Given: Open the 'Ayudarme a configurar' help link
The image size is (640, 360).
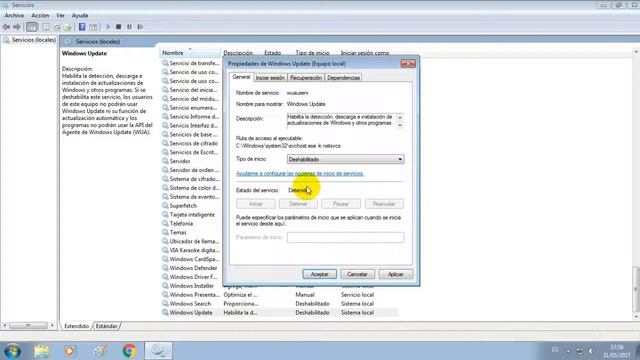Looking at the screenshot, I should (x=300, y=173).
